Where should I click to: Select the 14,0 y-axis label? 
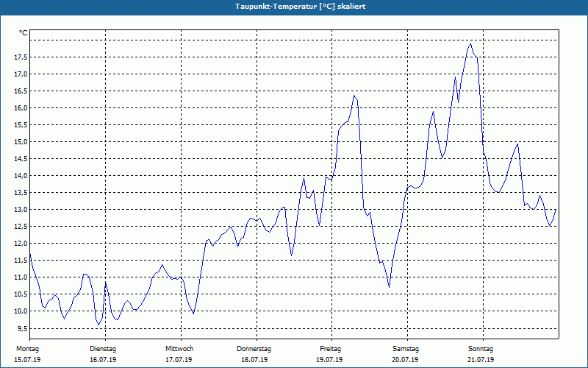tap(21, 176)
